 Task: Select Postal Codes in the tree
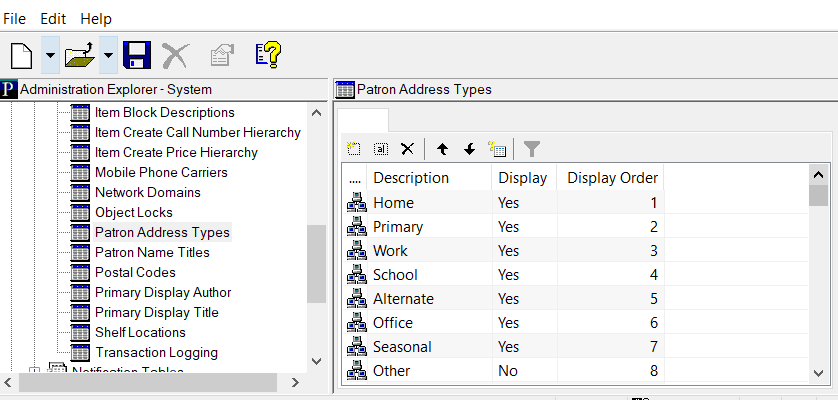(x=135, y=272)
